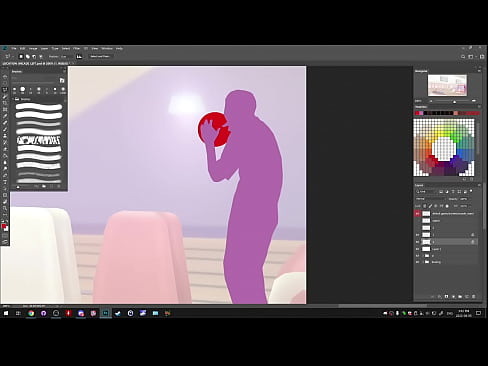Click the red foreground color swatch

point(4,227)
